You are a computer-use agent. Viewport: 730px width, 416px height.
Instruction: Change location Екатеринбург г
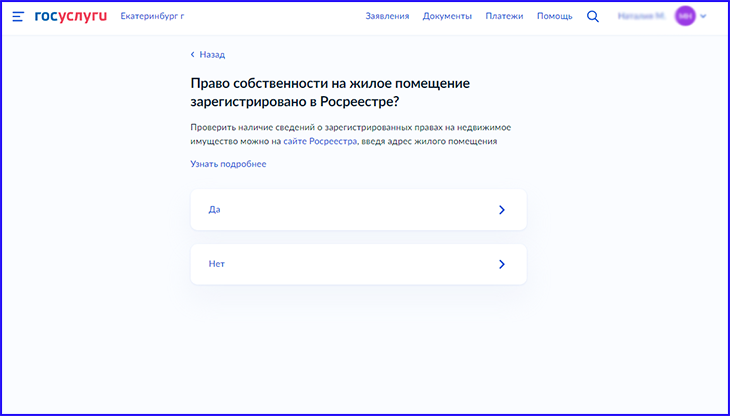pyautogui.click(x=152, y=16)
